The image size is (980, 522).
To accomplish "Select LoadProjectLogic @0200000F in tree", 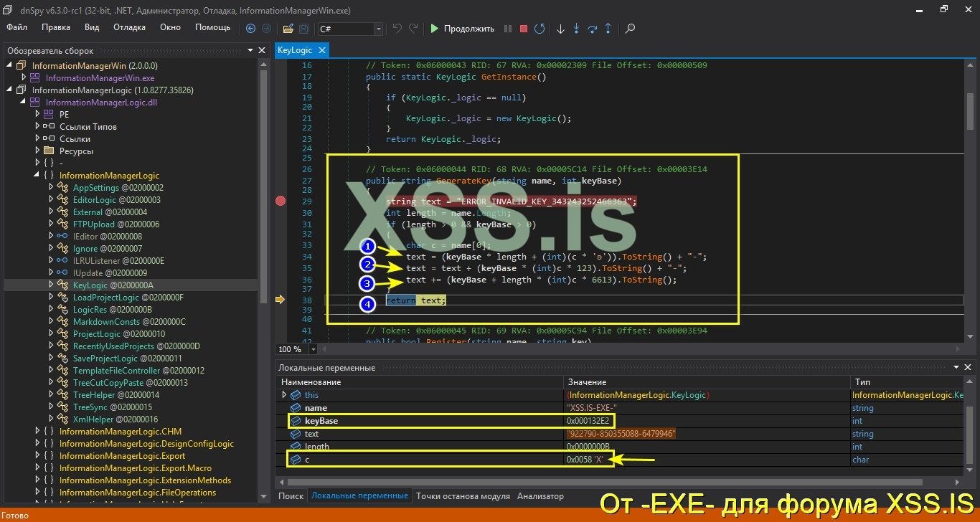I will pyautogui.click(x=128, y=297).
